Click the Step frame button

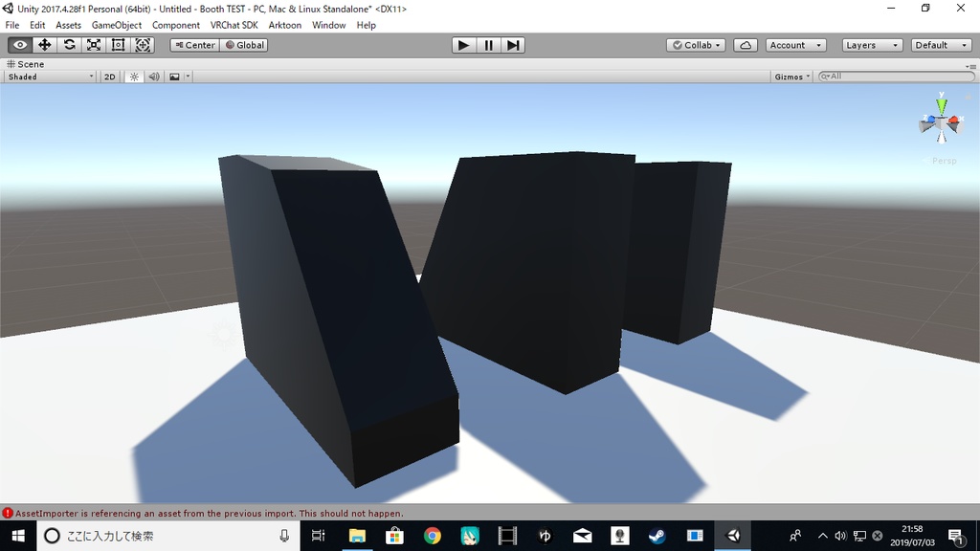point(513,45)
